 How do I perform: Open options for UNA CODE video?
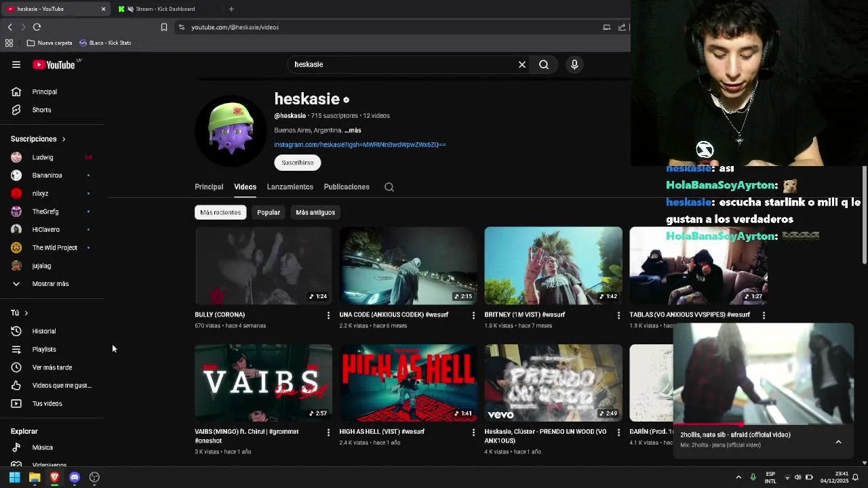pyautogui.click(x=473, y=315)
